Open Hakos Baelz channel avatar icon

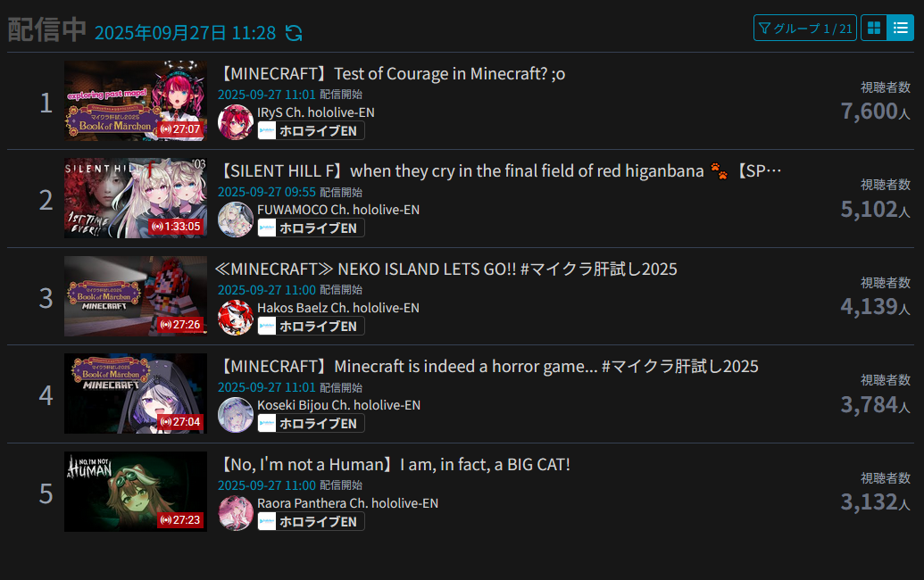236,318
